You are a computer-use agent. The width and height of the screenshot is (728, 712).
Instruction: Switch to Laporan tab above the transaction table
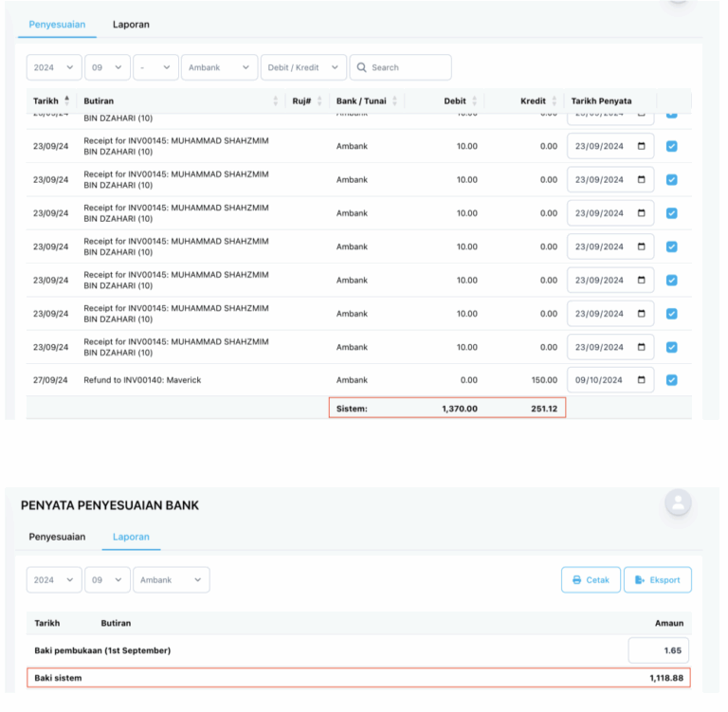tap(131, 24)
